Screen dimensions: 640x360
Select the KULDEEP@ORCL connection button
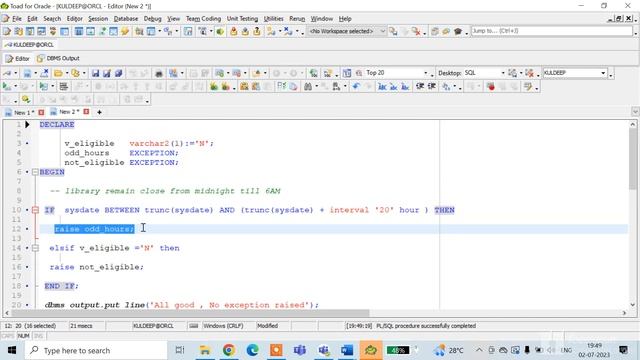[29, 45]
